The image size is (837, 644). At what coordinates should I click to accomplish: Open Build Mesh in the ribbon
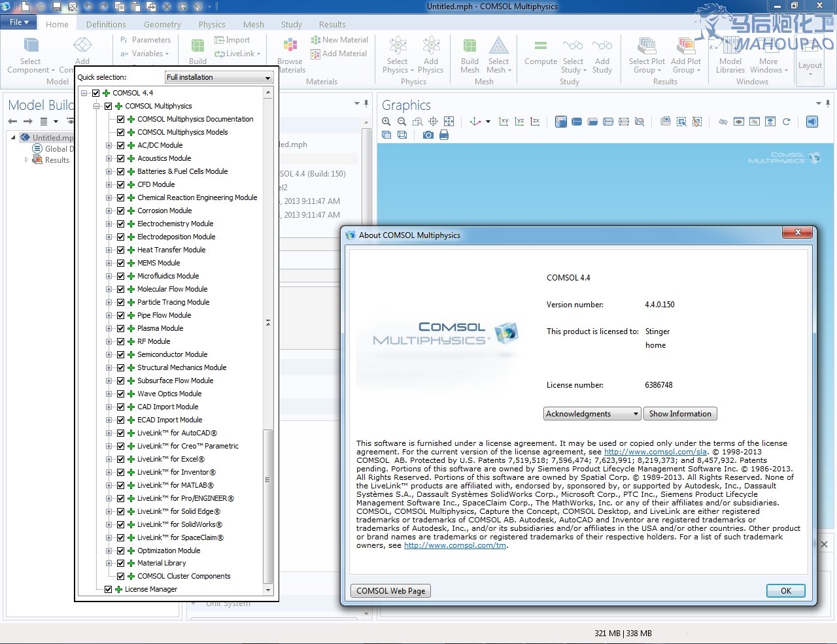pos(470,55)
